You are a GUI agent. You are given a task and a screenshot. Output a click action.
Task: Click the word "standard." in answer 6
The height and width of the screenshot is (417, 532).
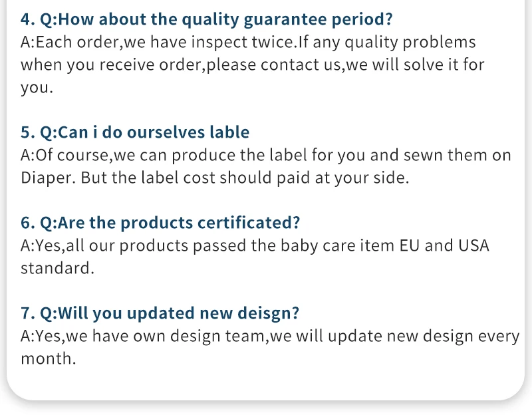[57, 268]
